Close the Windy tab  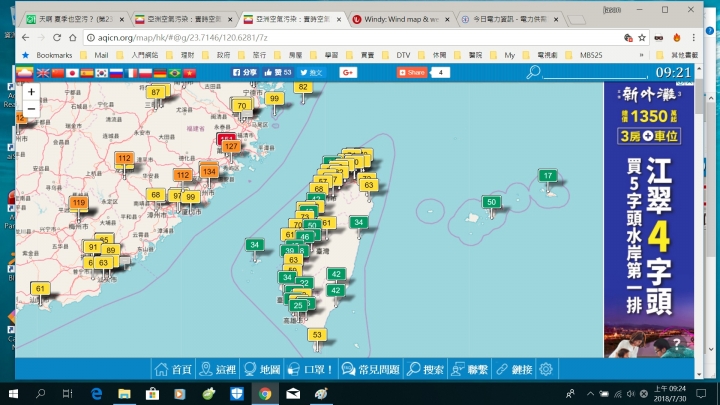tap(447, 19)
